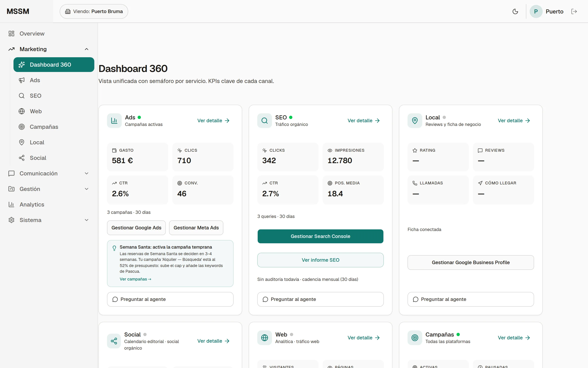Click the Analytics bar chart icon
The width and height of the screenshot is (588, 368).
[x=11, y=204]
